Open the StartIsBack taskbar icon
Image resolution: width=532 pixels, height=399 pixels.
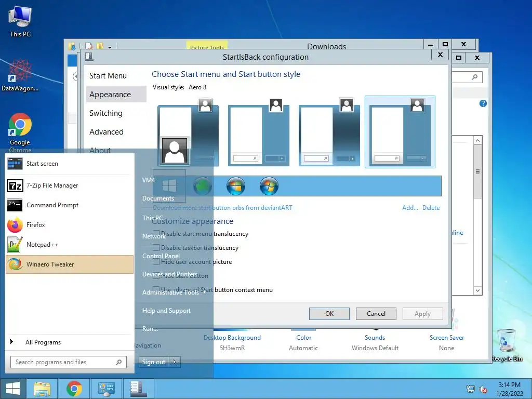(x=138, y=389)
